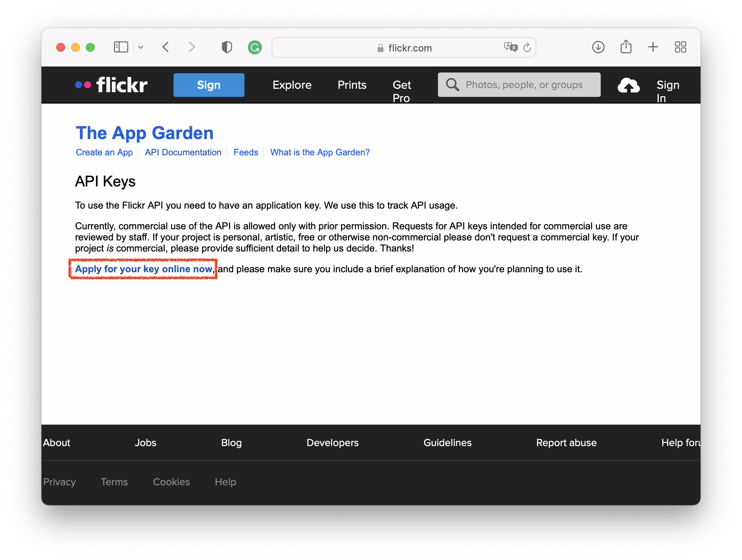Open the API Documentation tab
The image size is (742, 560).
click(x=183, y=152)
